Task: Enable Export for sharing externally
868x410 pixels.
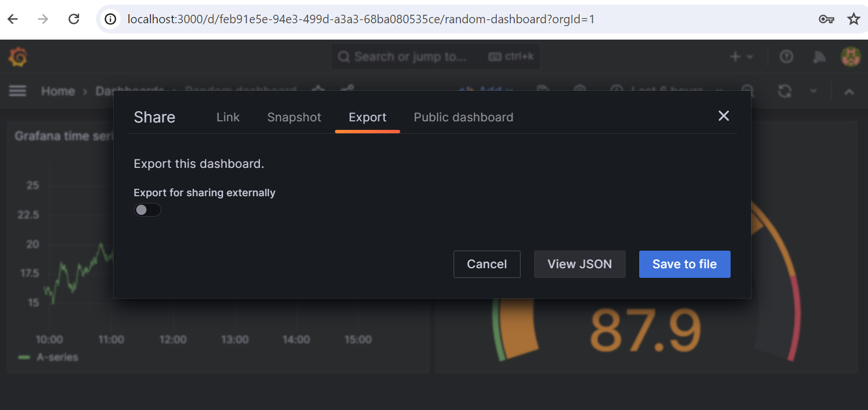Action: (147, 210)
